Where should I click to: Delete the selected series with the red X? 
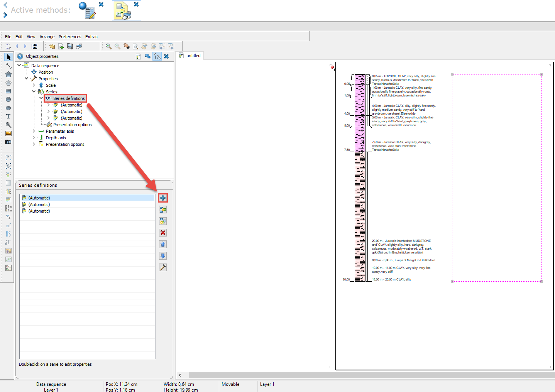pyautogui.click(x=163, y=233)
